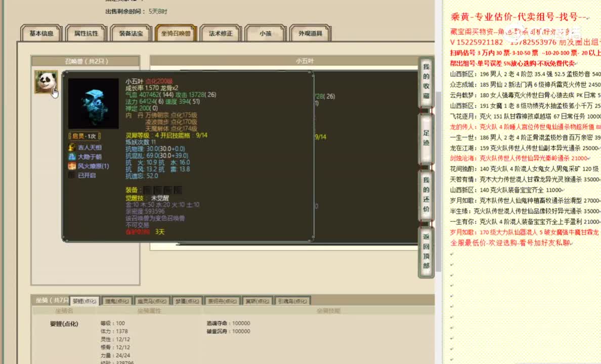601x364 pixels.
Task: Click the 我的收藏 side button
Action: click(x=426, y=81)
